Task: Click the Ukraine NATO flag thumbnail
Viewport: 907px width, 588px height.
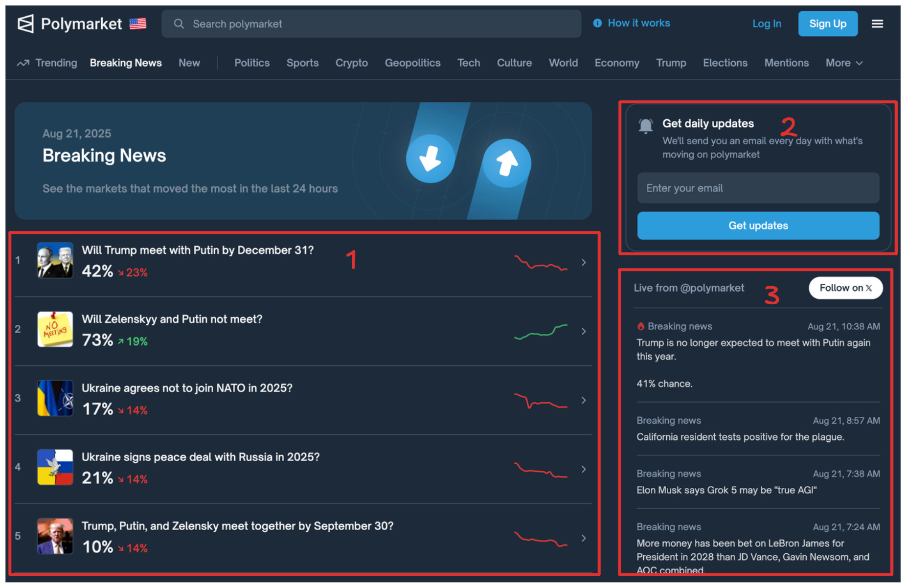Action: pos(55,398)
